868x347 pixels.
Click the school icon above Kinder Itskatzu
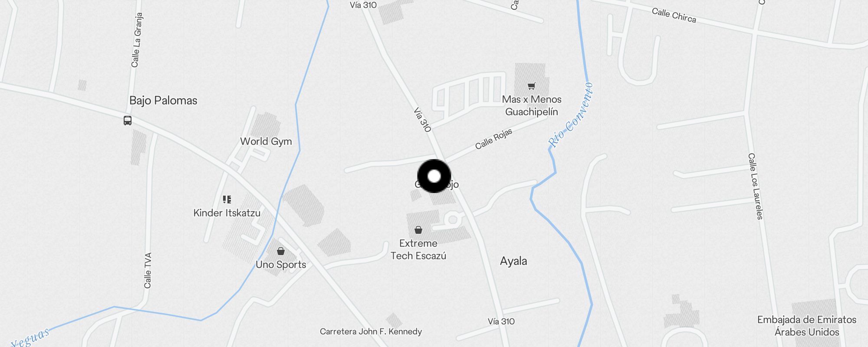[x=227, y=200]
